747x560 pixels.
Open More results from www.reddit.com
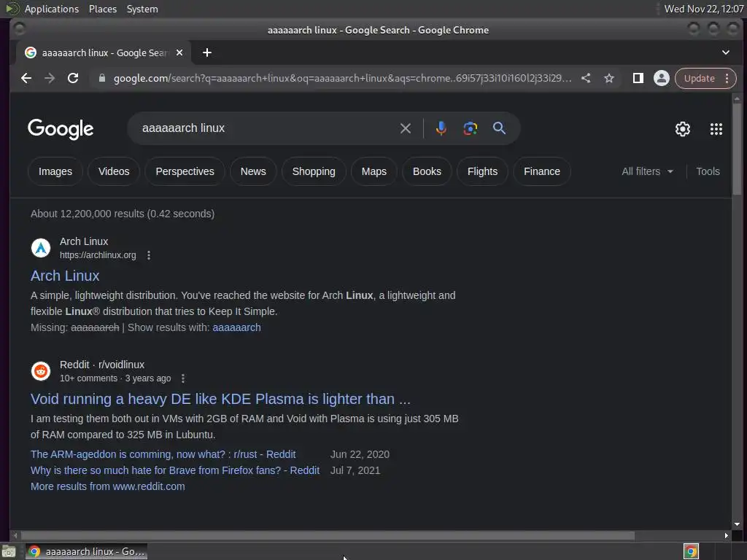(x=108, y=486)
